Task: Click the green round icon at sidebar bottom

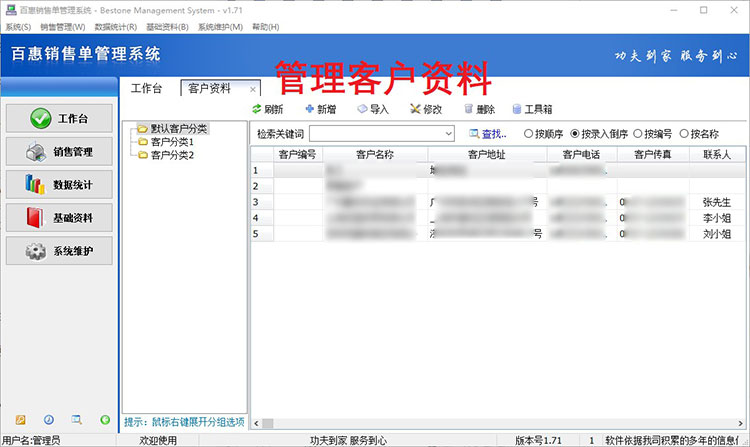Action: point(105,420)
